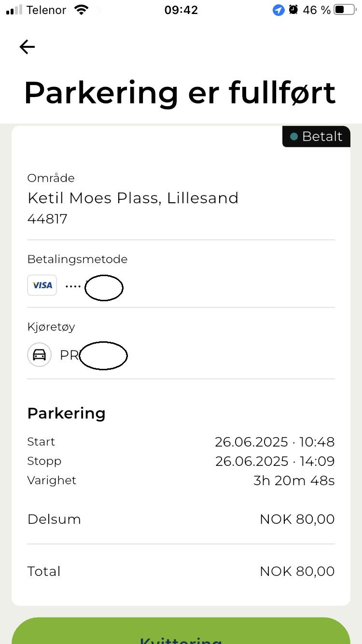Tap the duration 3h 20m 48s
This screenshot has height=644, width=362.
(294, 480)
